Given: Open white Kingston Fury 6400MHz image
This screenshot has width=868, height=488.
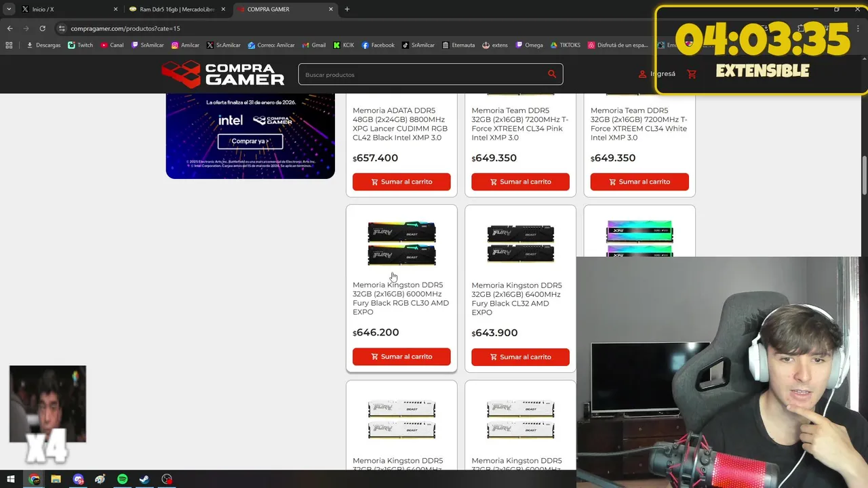Looking at the screenshot, I should [x=401, y=419].
